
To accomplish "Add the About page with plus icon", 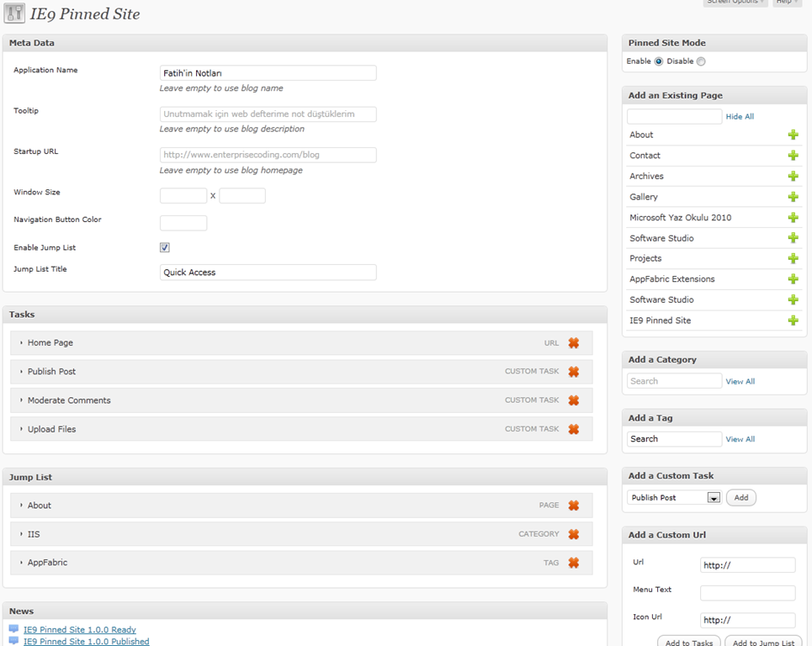I will tap(793, 135).
